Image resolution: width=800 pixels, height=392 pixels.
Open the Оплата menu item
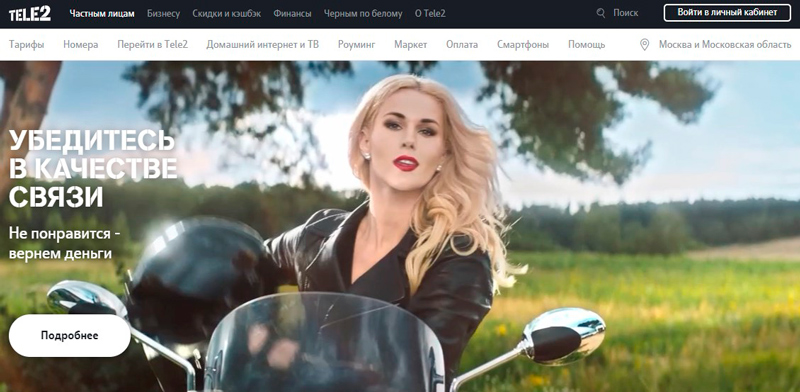coord(462,45)
